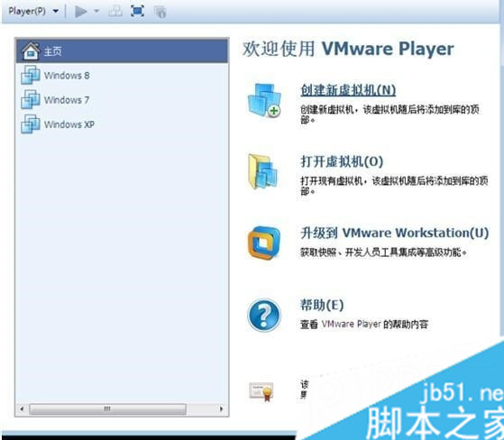
Task: Click the 创建新虚拟机 description text
Action: click(389, 115)
